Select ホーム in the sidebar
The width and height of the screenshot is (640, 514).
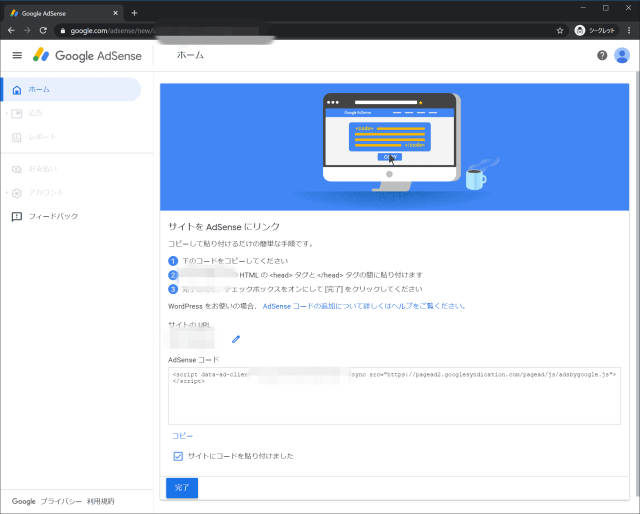click(x=71, y=89)
